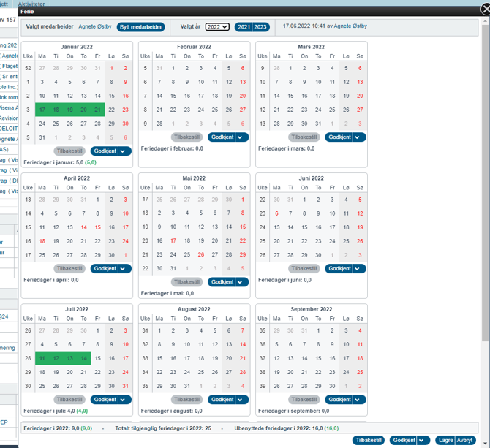Expand the bottom Godkjent dropdown arrow
This screenshot has height=448, width=490.
423,441
